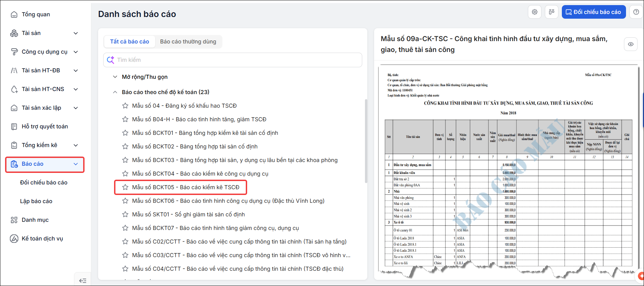Expand Tổng kiểm kê chevron

(x=76, y=145)
